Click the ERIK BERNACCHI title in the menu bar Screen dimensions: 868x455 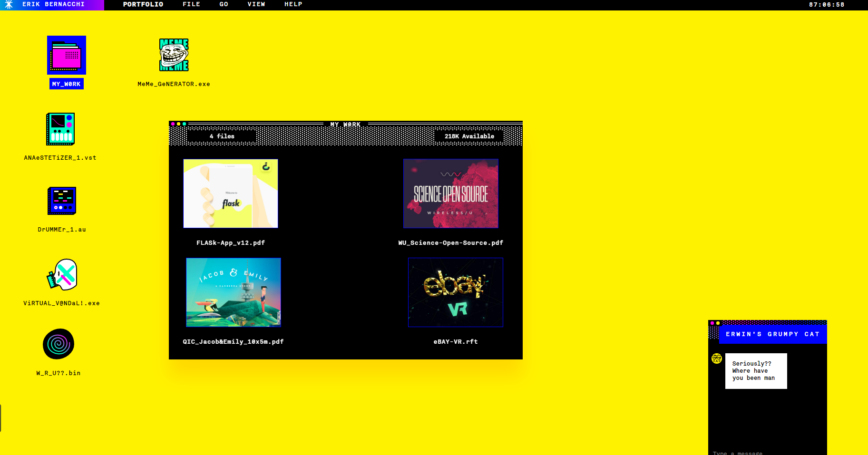[x=54, y=4]
